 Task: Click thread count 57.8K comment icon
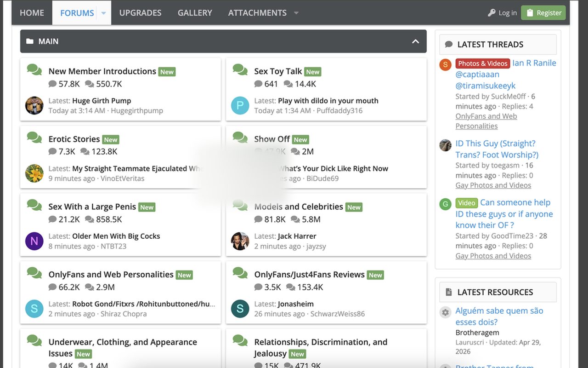click(52, 84)
